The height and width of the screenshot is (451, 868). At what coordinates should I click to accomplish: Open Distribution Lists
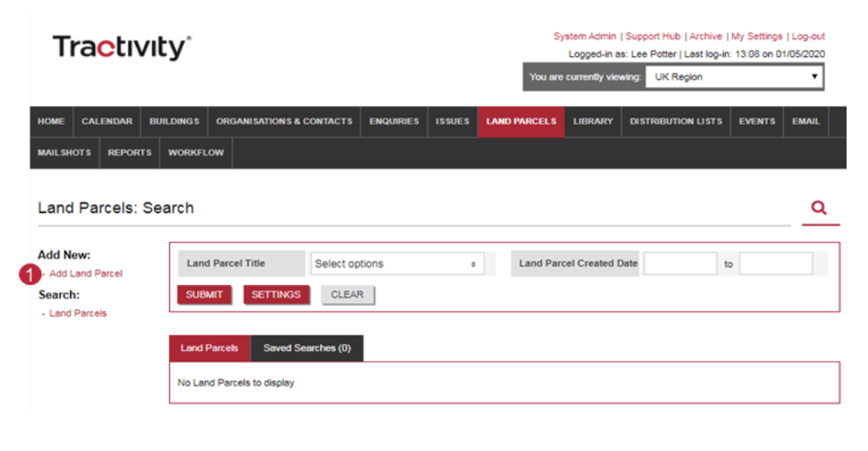[x=676, y=121]
